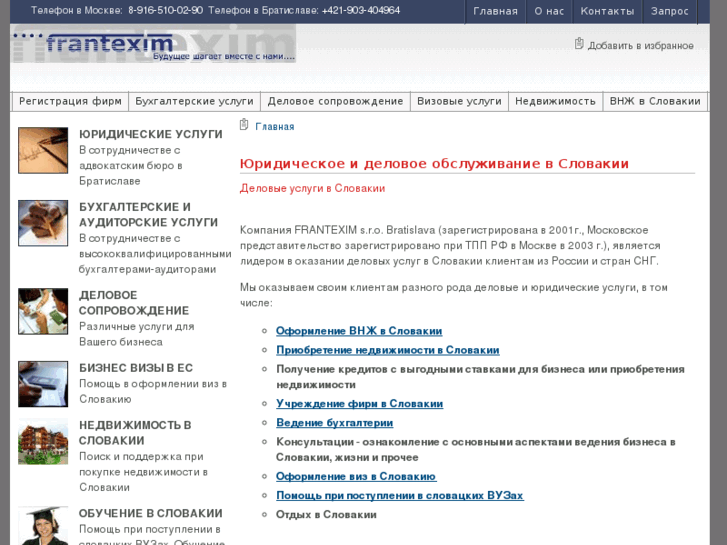Click 'БИЗНЕС ВИЗЫ В ЕС' sidebar heading
The height and width of the screenshot is (545, 727).
[136, 368]
